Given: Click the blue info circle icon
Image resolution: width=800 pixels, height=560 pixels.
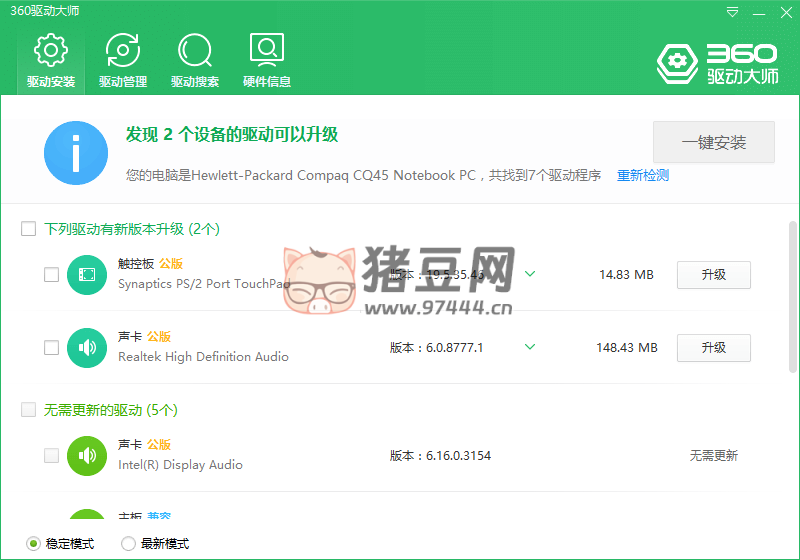Looking at the screenshot, I should click(x=76, y=153).
